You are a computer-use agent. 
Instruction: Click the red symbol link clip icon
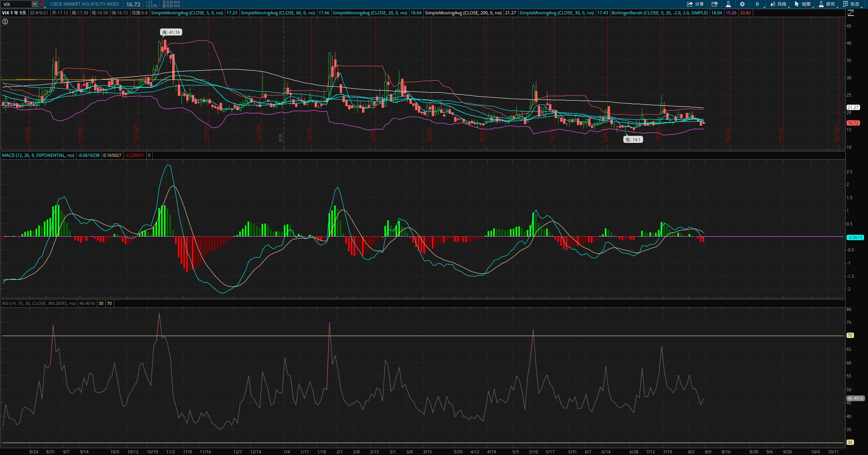pos(43,4)
